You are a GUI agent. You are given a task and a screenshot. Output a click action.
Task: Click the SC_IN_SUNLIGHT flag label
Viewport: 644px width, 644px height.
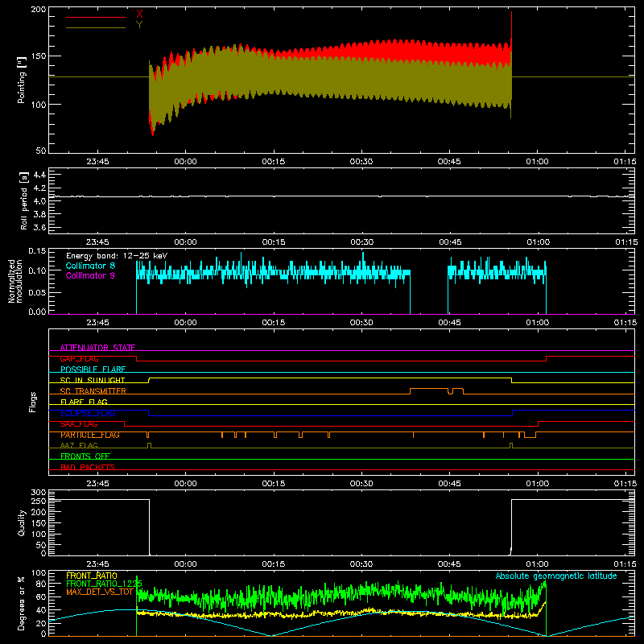93,380
